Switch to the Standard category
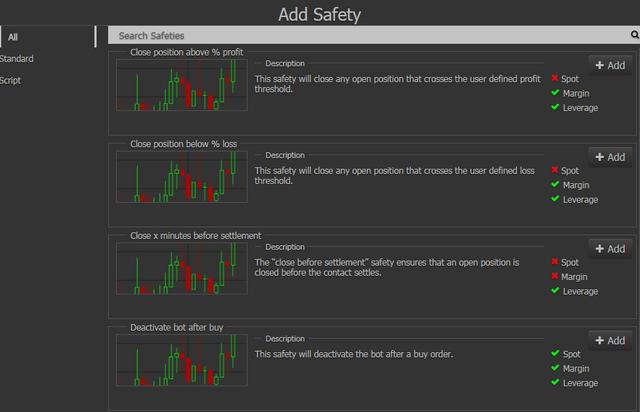The width and height of the screenshot is (640, 412). [17, 59]
